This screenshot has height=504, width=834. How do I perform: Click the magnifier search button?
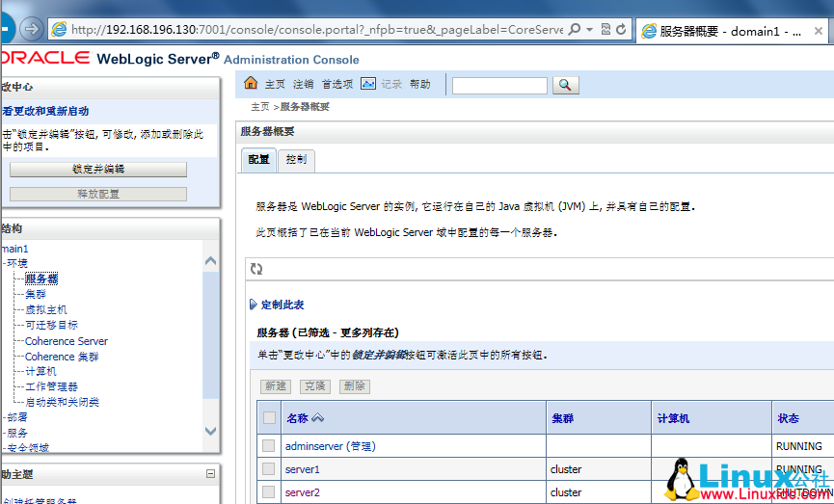pyautogui.click(x=565, y=85)
